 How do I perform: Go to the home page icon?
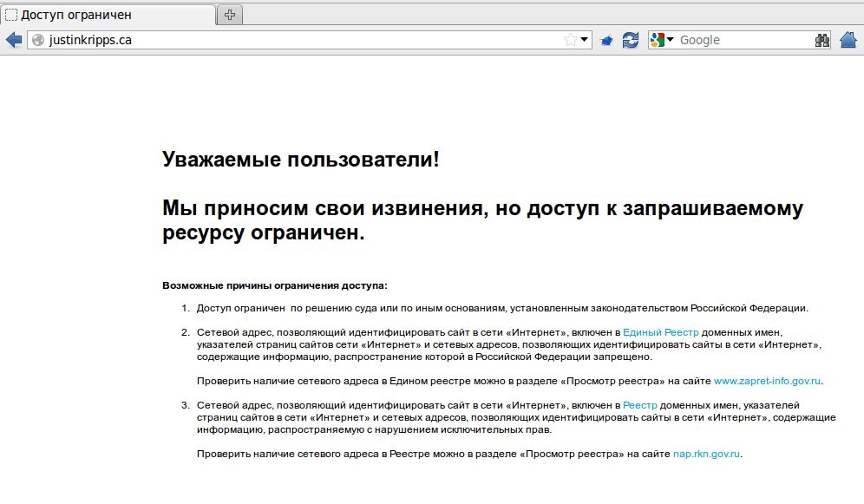[x=848, y=40]
